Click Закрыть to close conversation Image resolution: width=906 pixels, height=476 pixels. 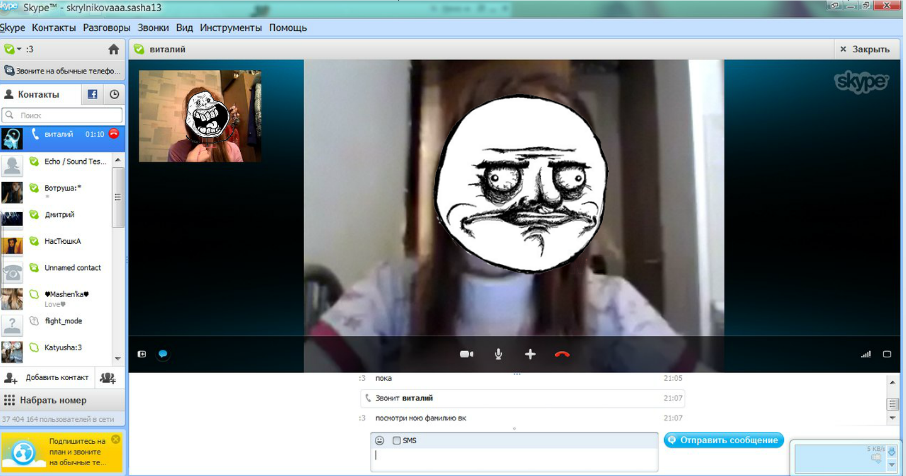(x=865, y=49)
